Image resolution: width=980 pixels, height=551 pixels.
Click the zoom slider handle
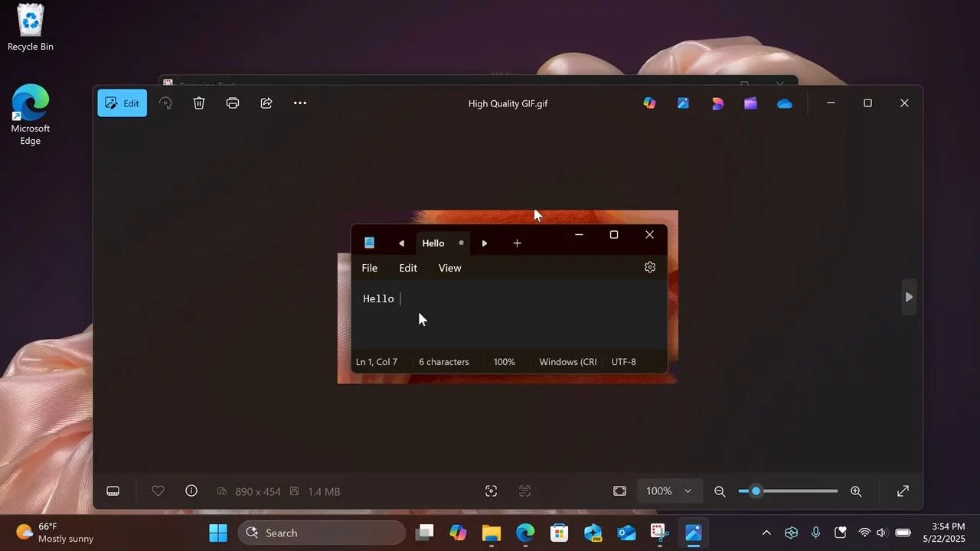pyautogui.click(x=756, y=491)
